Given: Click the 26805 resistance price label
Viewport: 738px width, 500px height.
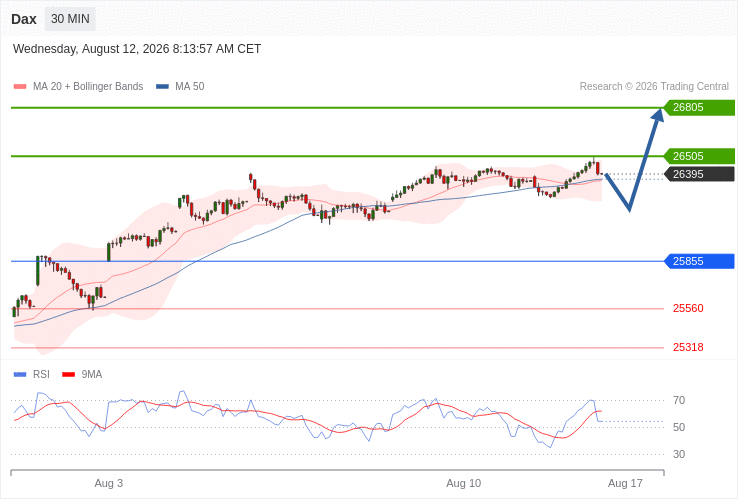Looking at the screenshot, I should (x=699, y=107).
